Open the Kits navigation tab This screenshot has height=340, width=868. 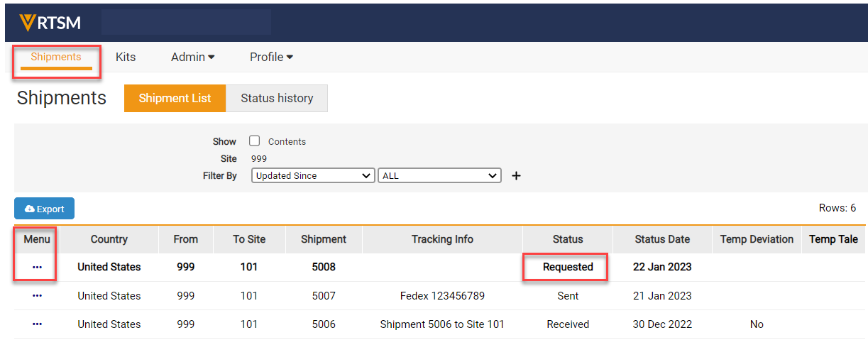pos(126,57)
